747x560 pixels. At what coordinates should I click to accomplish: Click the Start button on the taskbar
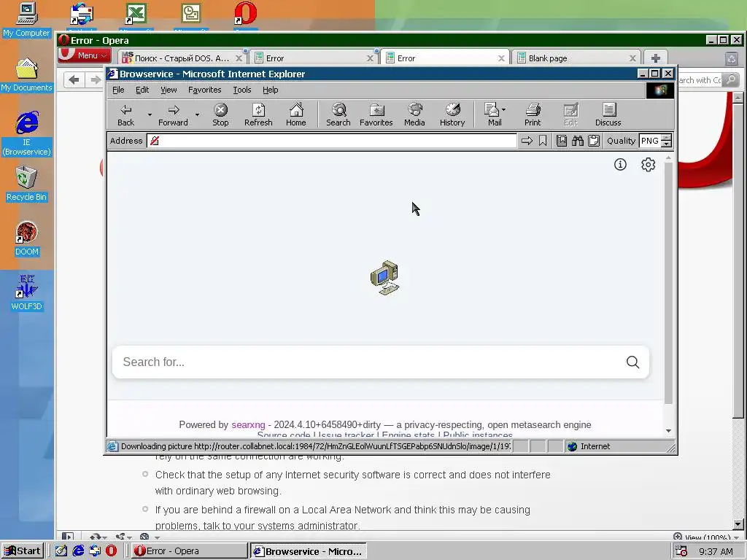[x=23, y=551]
